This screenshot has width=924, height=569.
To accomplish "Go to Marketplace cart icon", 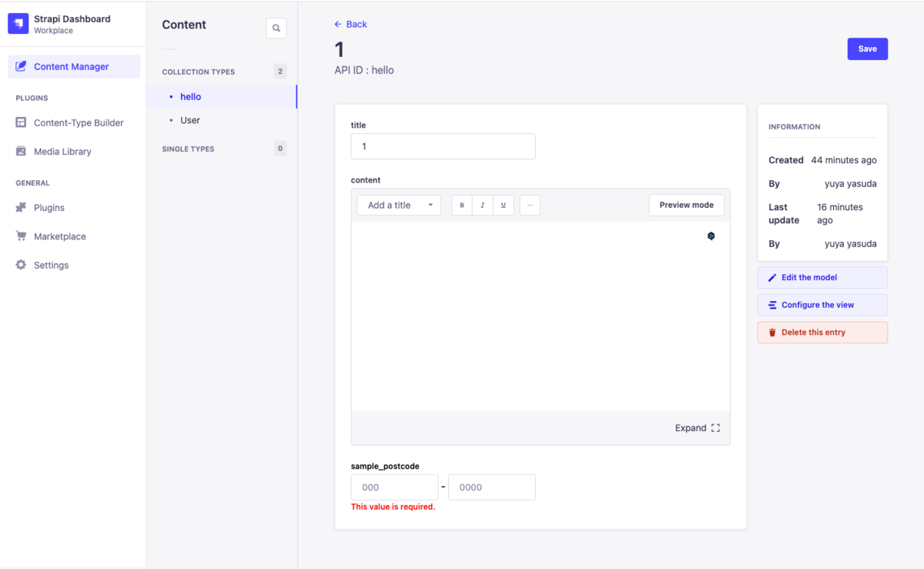I will click(x=21, y=236).
